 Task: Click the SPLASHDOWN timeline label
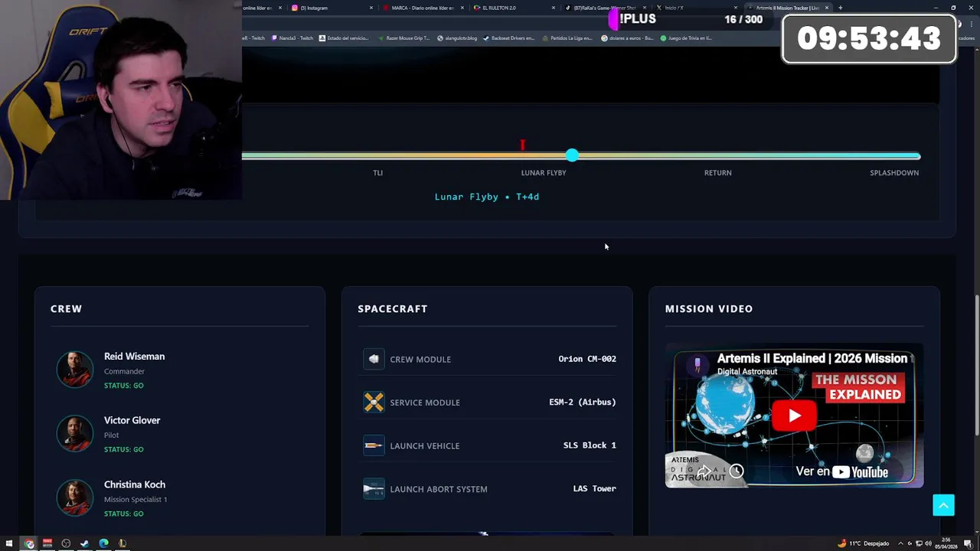[894, 173]
